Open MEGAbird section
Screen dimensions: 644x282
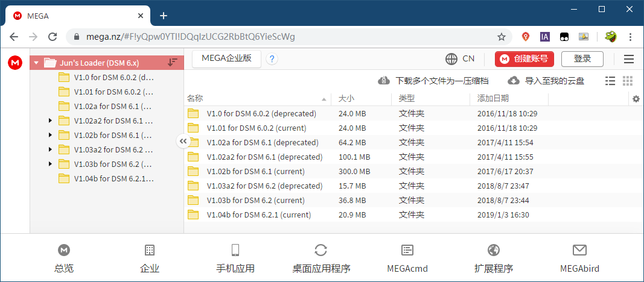pyautogui.click(x=579, y=258)
